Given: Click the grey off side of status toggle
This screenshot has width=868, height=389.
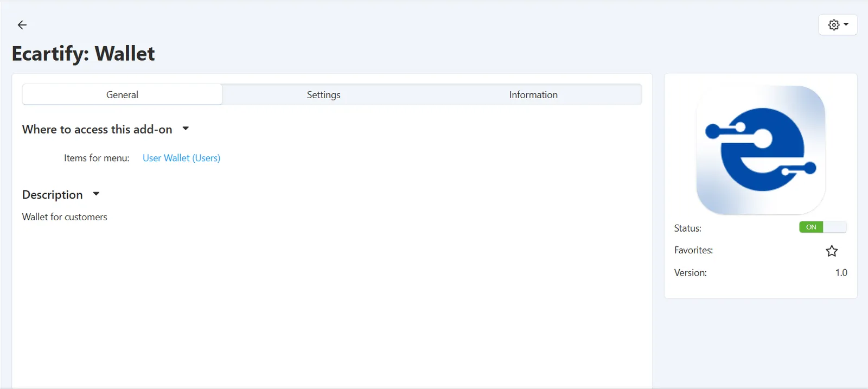Looking at the screenshot, I should pos(835,227).
